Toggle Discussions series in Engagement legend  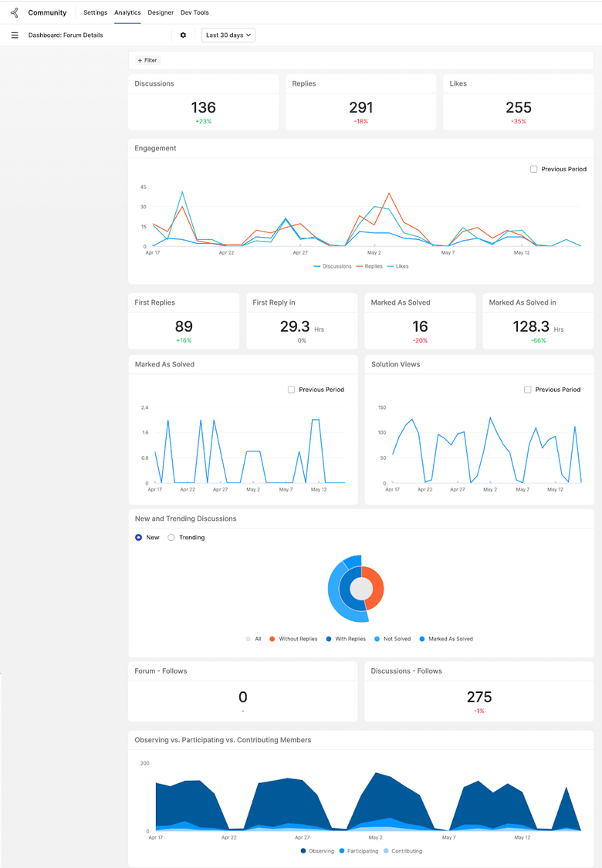(x=333, y=266)
